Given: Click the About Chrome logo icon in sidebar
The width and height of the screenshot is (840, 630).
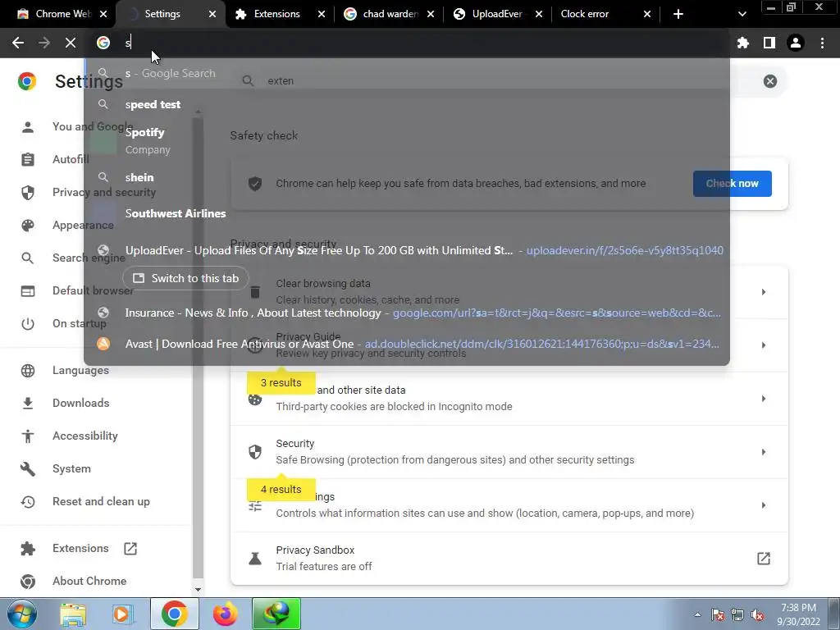Looking at the screenshot, I should [x=28, y=582].
